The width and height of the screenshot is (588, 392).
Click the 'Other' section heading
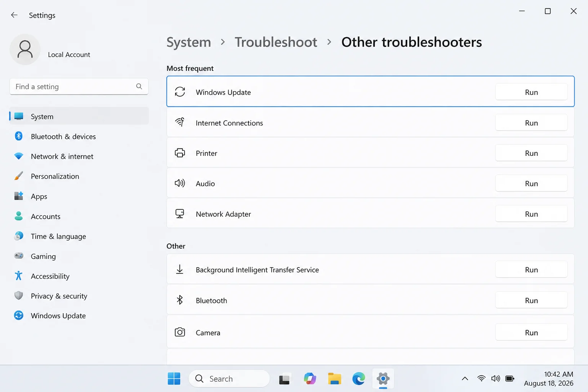[176, 246]
